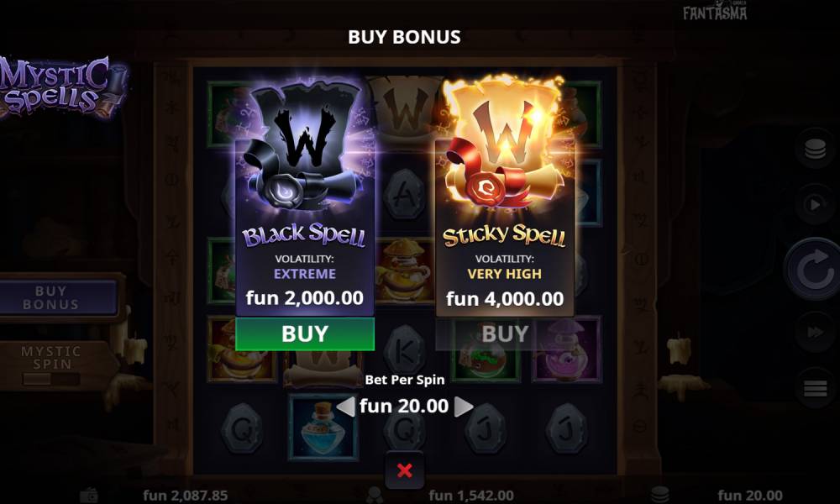Click the bottom bar coins icon
The image size is (840, 504).
coord(660,495)
